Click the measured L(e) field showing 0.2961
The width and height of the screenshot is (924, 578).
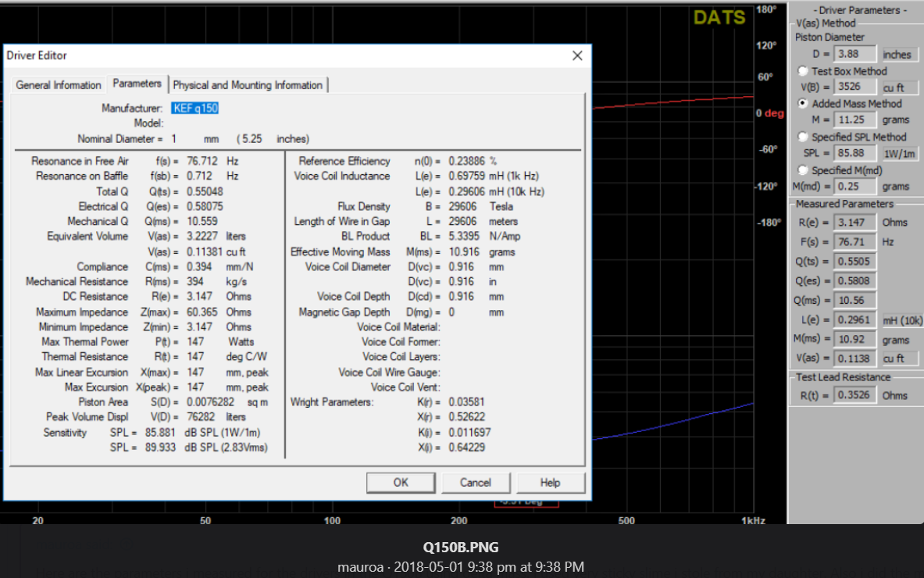pyautogui.click(x=854, y=319)
